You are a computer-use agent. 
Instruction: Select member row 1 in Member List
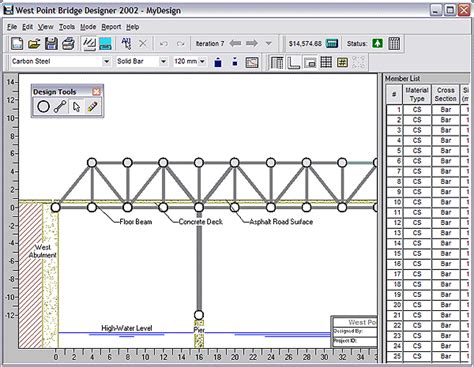(428, 110)
